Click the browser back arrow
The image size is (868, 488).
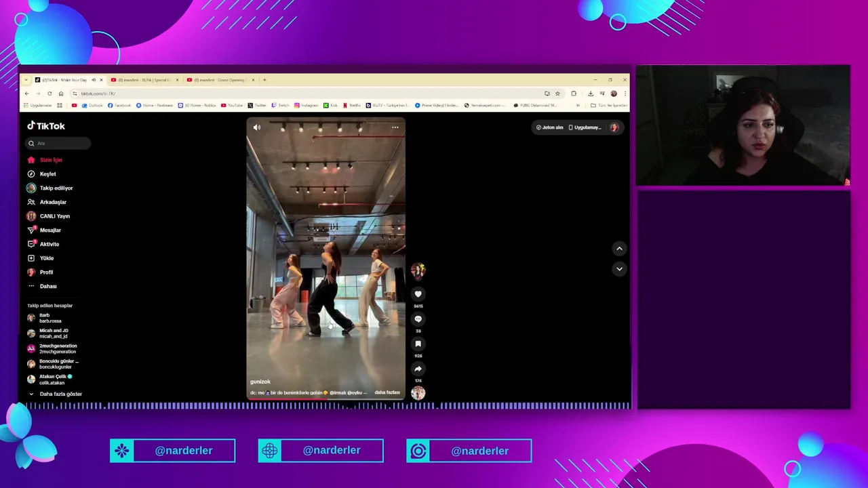[26, 94]
